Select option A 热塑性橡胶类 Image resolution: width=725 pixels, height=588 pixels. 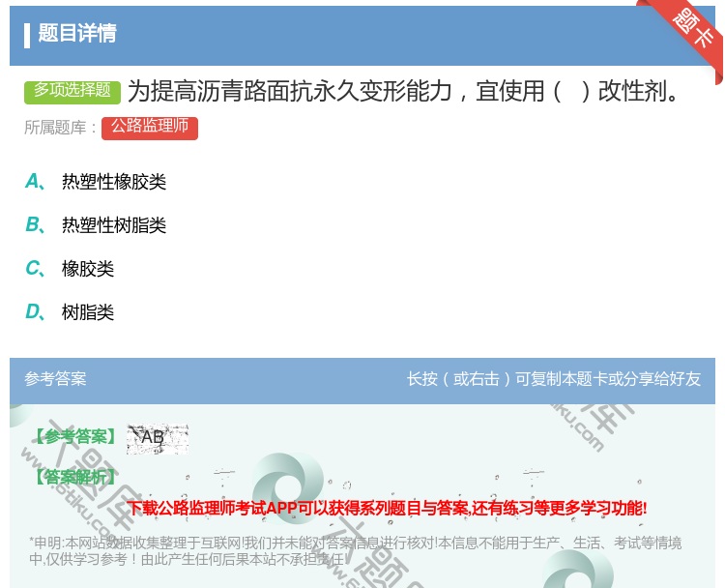click(x=114, y=182)
